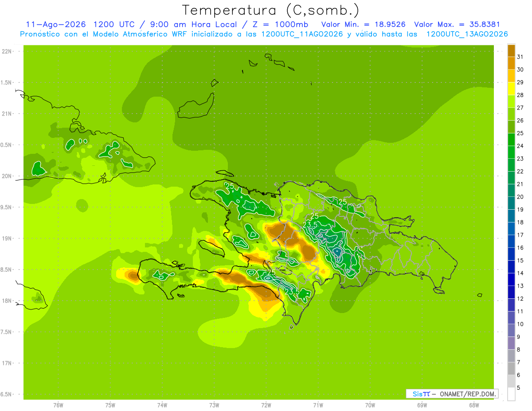Screen dimensions: 532x411
Task: Click the 18N latitude label
Action: point(7,301)
